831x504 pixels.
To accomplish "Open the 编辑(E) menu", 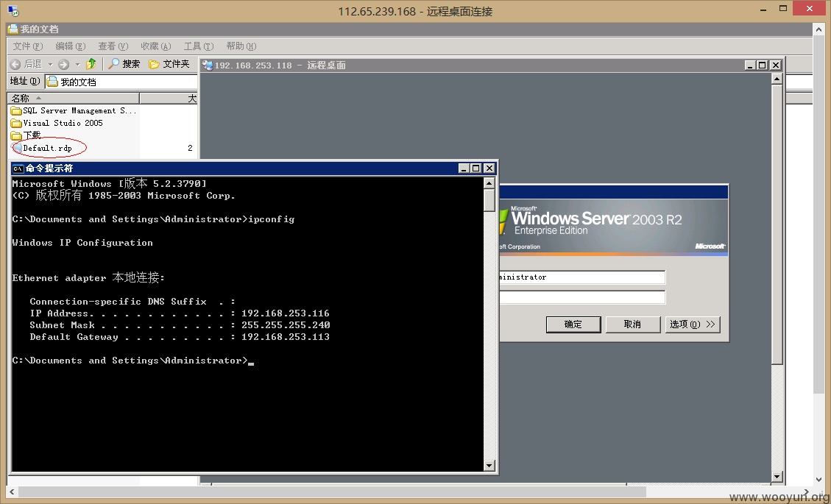I will tap(71, 46).
